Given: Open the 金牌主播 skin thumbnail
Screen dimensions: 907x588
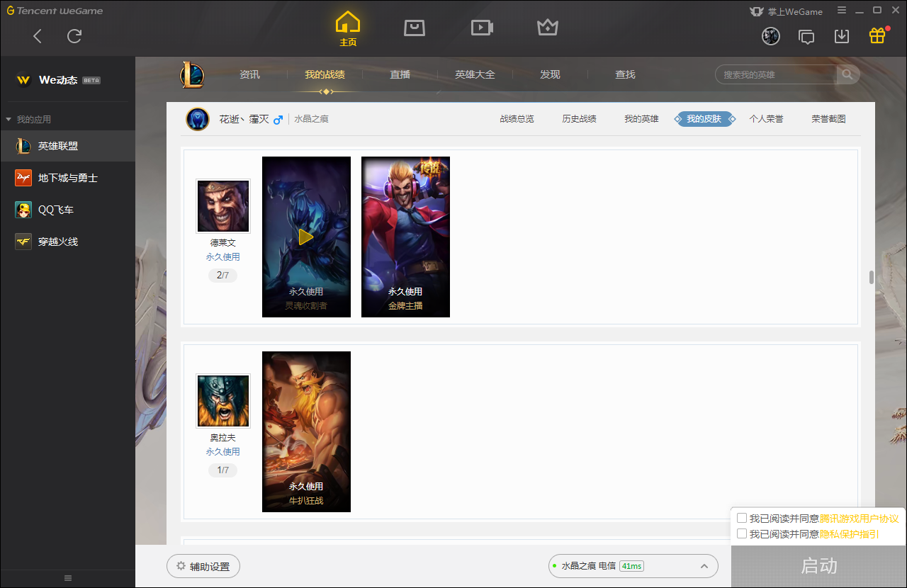Looking at the screenshot, I should tap(405, 237).
